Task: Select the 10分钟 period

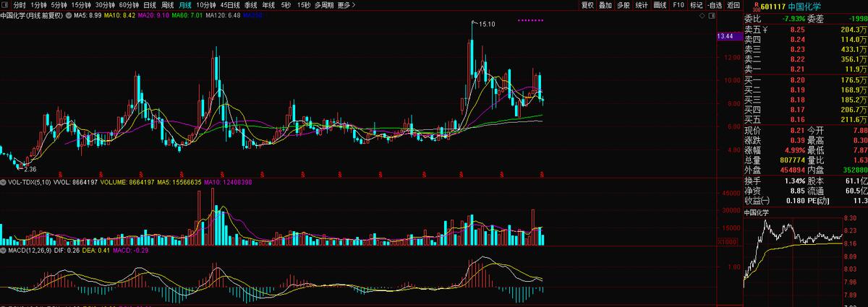Action: click(208, 4)
